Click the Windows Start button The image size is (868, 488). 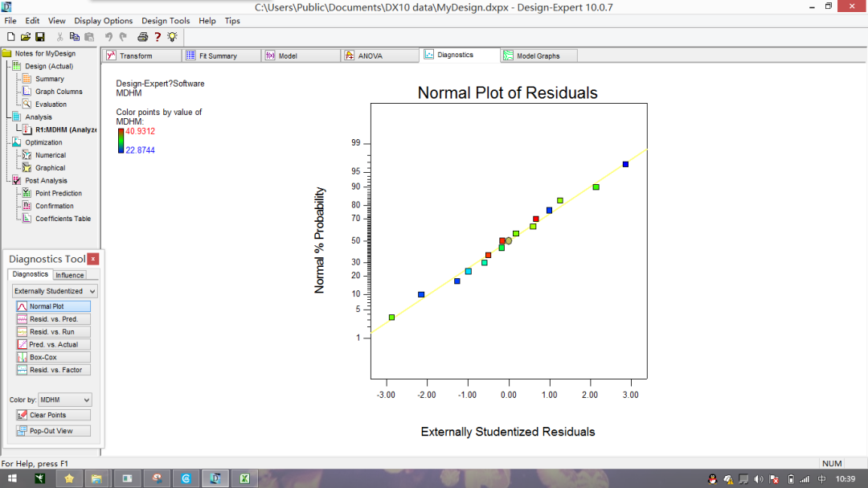(11, 478)
